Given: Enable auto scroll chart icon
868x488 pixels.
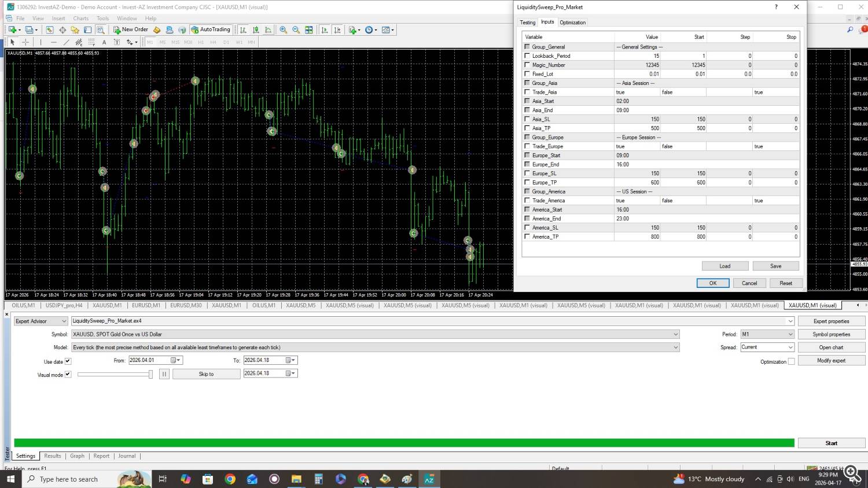Looking at the screenshot, I should click(x=325, y=29).
